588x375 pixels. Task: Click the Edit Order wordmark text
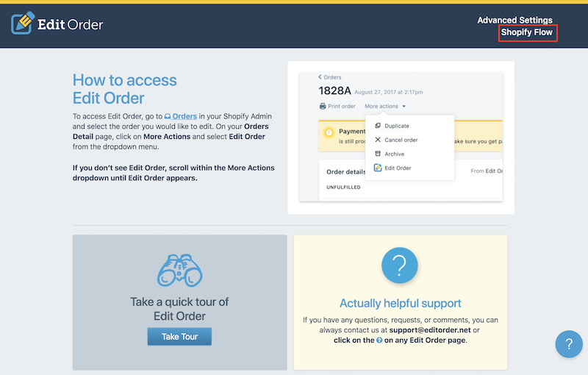(70, 24)
